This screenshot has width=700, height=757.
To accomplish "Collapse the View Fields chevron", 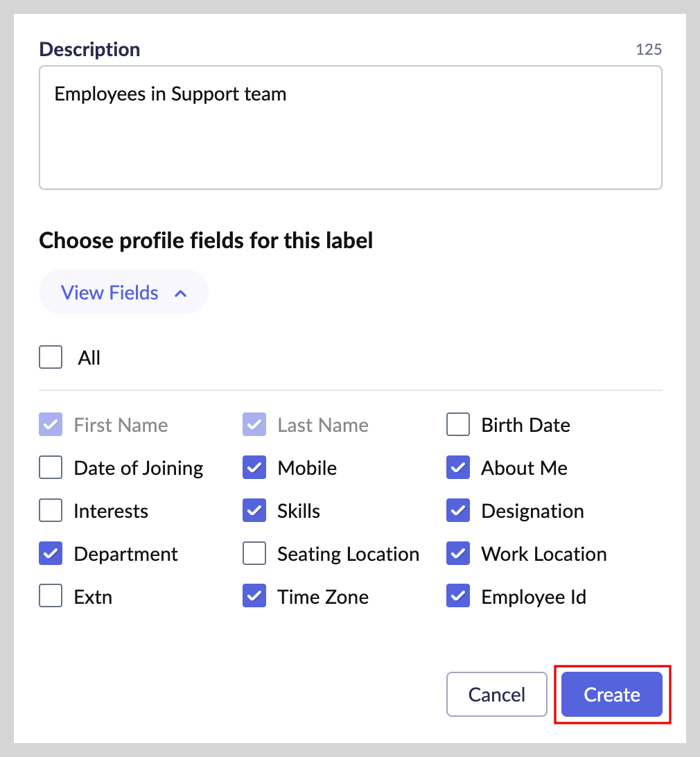I will coord(181,293).
